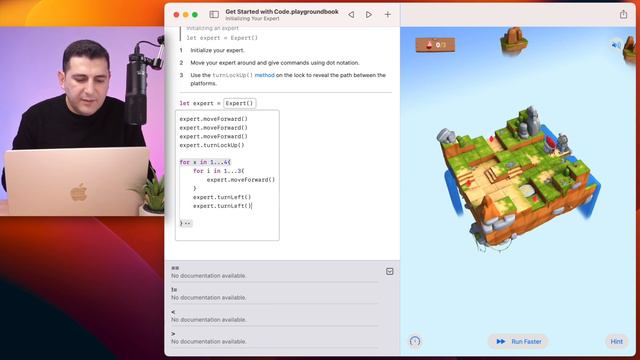This screenshot has width=640, height=360.
Task: Open the speed timer icon
Action: (x=415, y=341)
